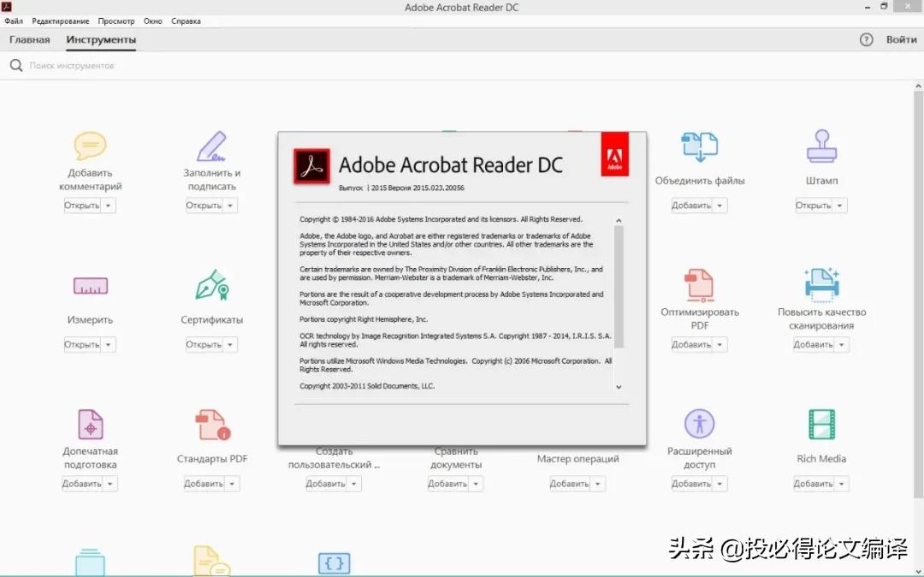The width and height of the screenshot is (924, 577).
Task: Switch to the Главная tab
Action: point(29,39)
